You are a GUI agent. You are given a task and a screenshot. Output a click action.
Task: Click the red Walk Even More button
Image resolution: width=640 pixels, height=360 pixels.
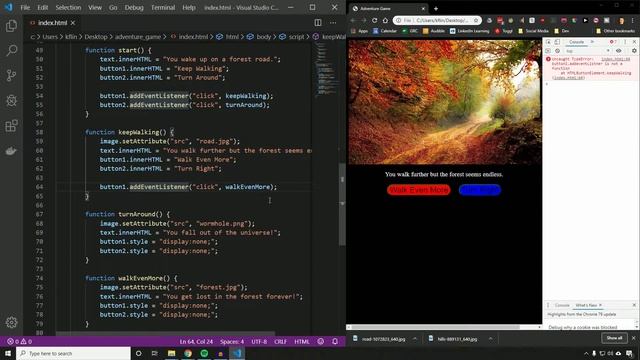[418, 190]
